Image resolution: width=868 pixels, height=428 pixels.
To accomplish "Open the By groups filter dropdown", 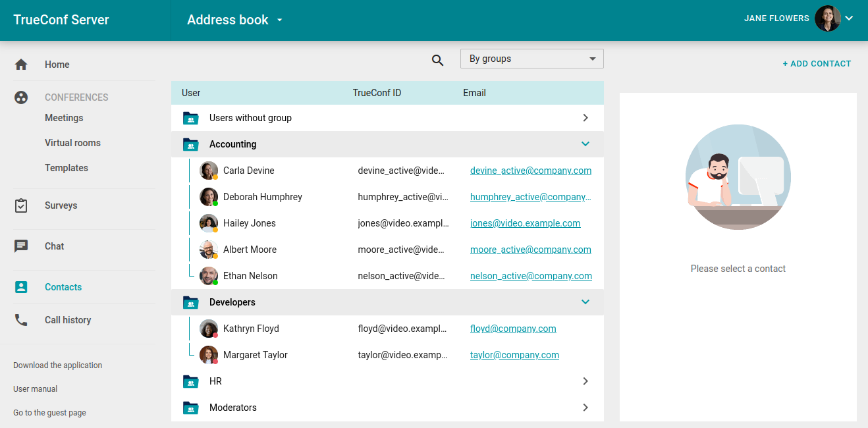I will coord(531,59).
